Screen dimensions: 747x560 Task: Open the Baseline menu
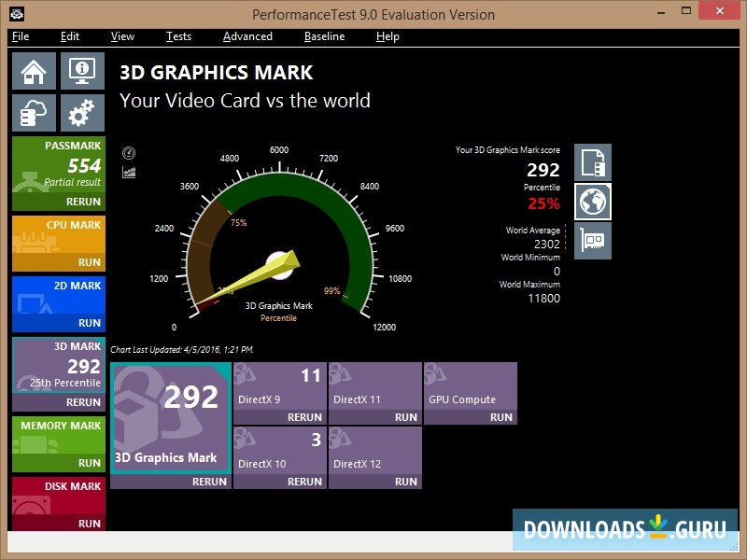[x=324, y=36]
